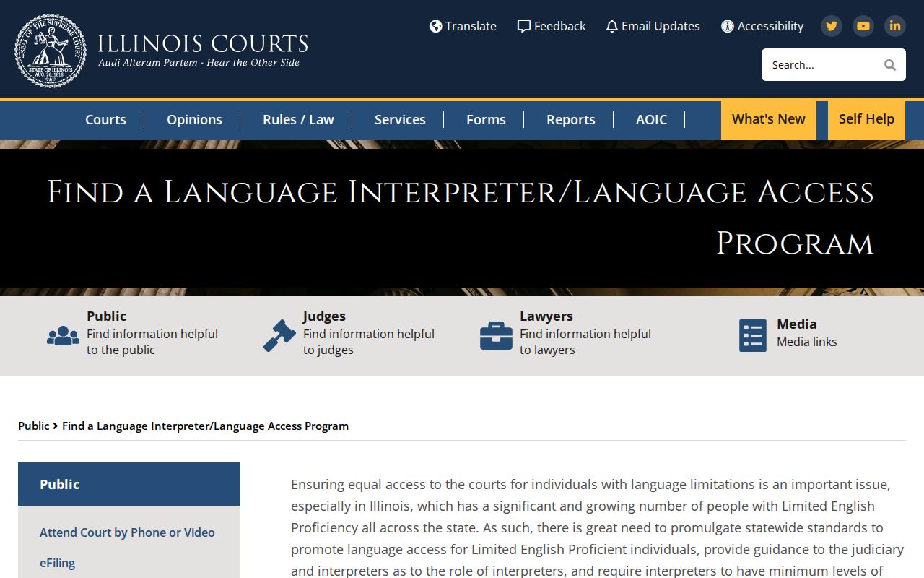924x578 pixels.
Task: Open the Forms menu
Action: (x=486, y=120)
